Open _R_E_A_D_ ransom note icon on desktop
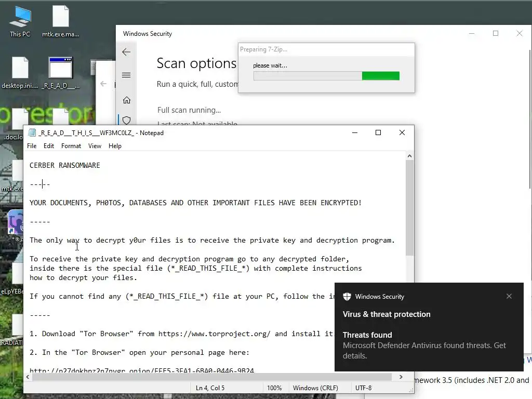 coord(61,73)
